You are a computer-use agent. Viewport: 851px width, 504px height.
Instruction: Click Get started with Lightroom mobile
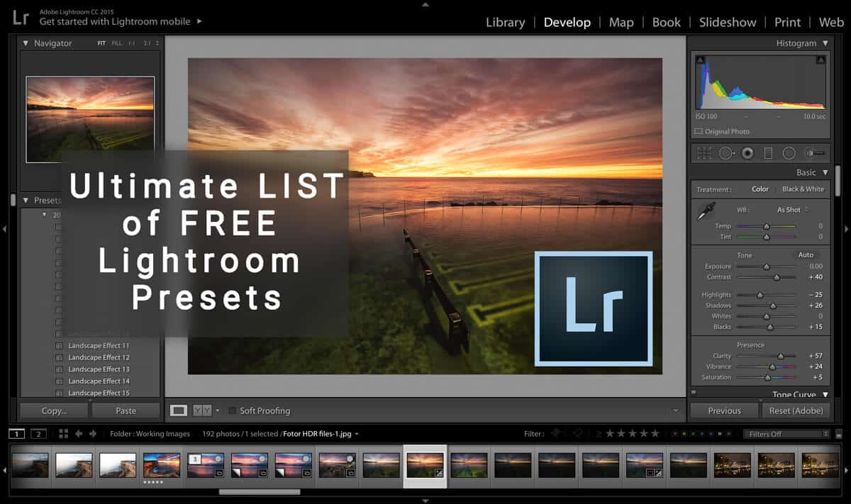click(115, 21)
